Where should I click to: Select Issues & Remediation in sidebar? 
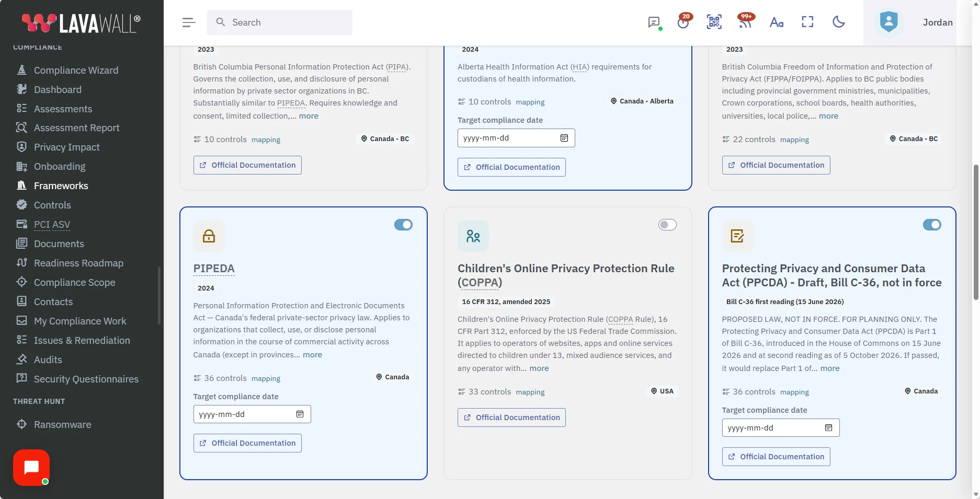(x=82, y=340)
